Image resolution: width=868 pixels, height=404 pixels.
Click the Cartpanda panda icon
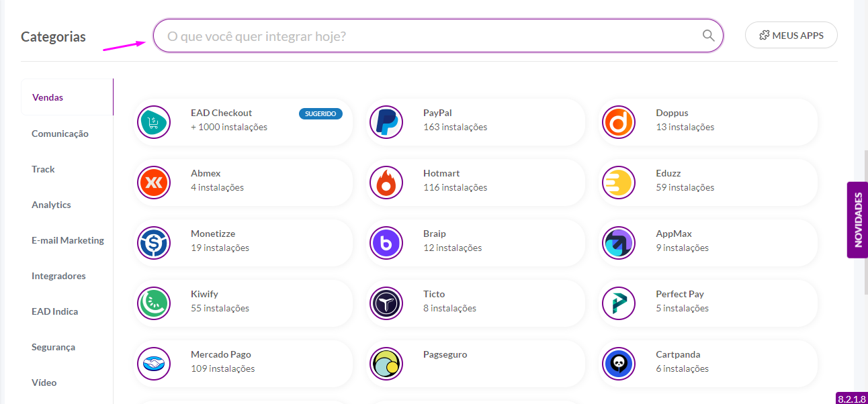pyautogui.click(x=619, y=364)
